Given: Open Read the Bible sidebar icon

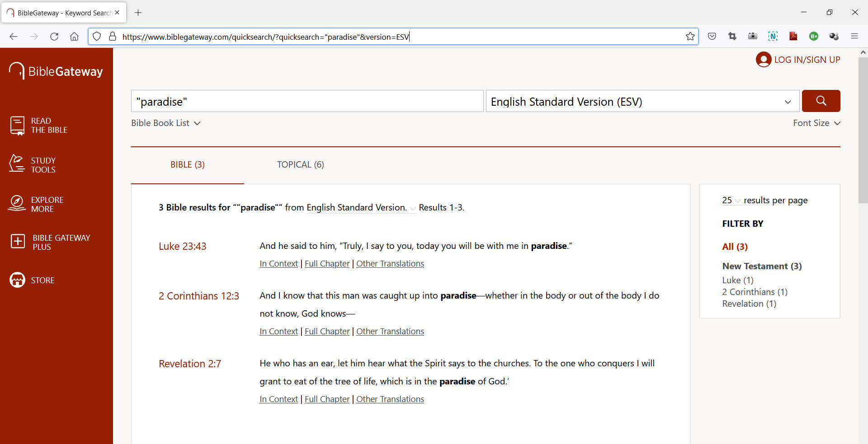Looking at the screenshot, I should [17, 126].
